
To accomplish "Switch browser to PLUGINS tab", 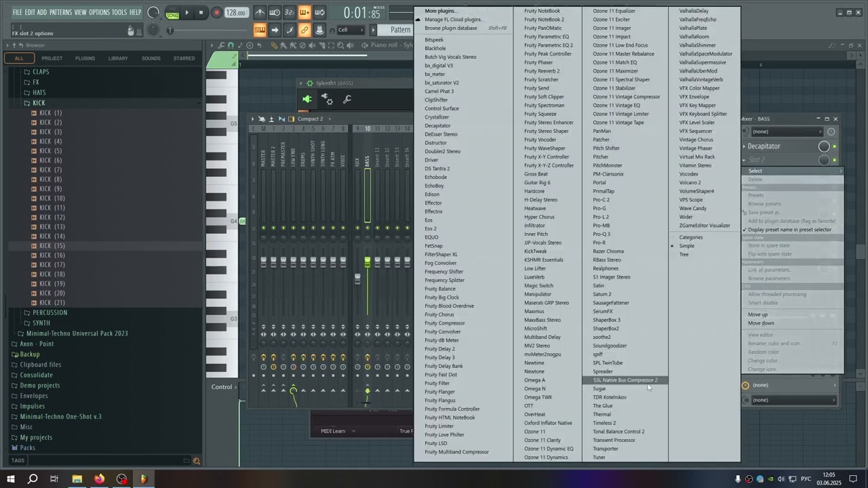I will 85,58.
